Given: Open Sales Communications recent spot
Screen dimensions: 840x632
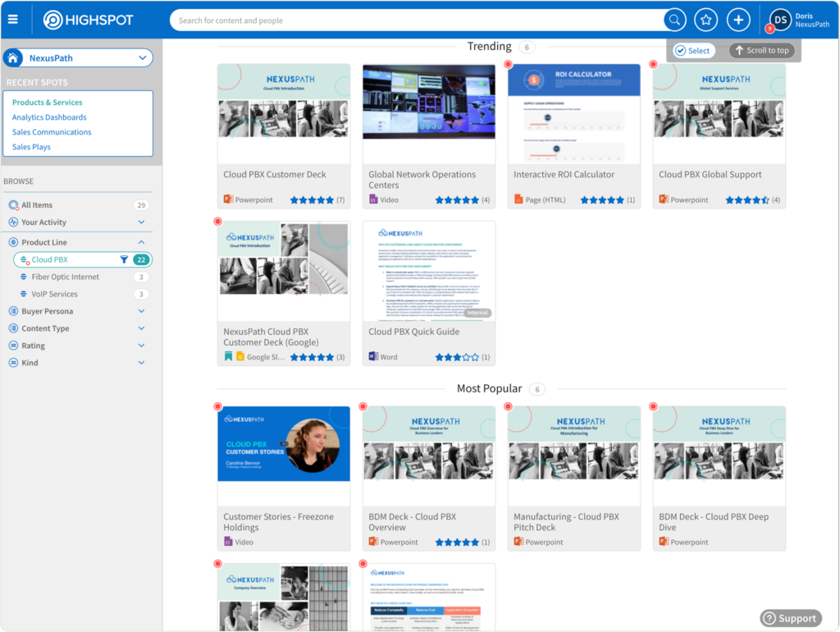Looking at the screenshot, I should pyautogui.click(x=52, y=132).
